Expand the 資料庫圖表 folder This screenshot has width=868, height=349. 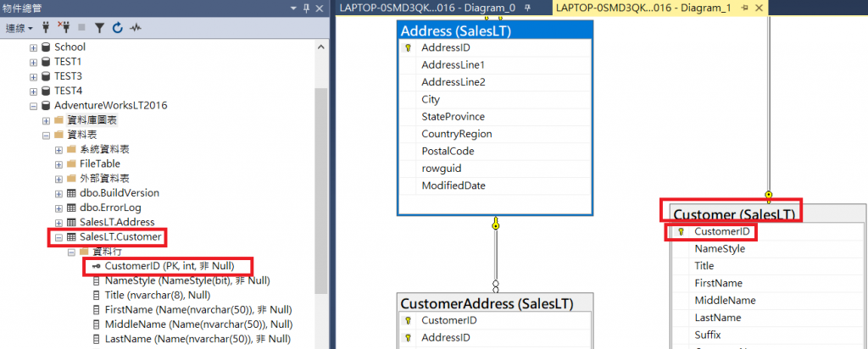[x=46, y=120]
